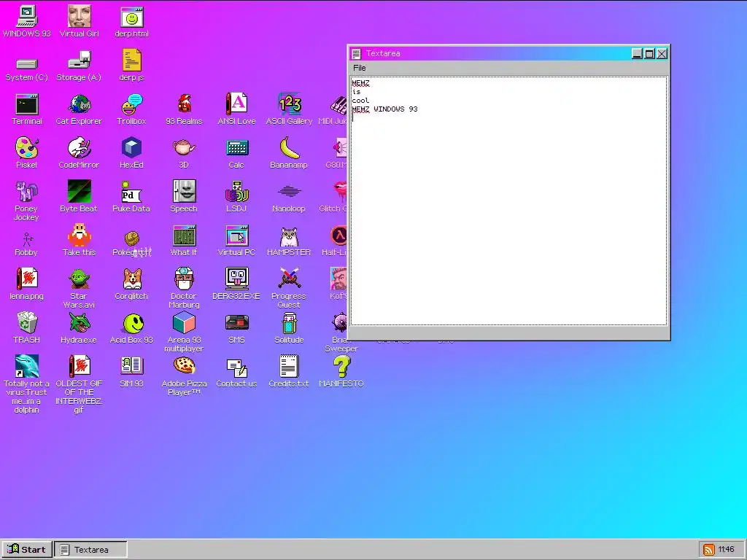Click inside the Textarea text field

(x=508, y=201)
